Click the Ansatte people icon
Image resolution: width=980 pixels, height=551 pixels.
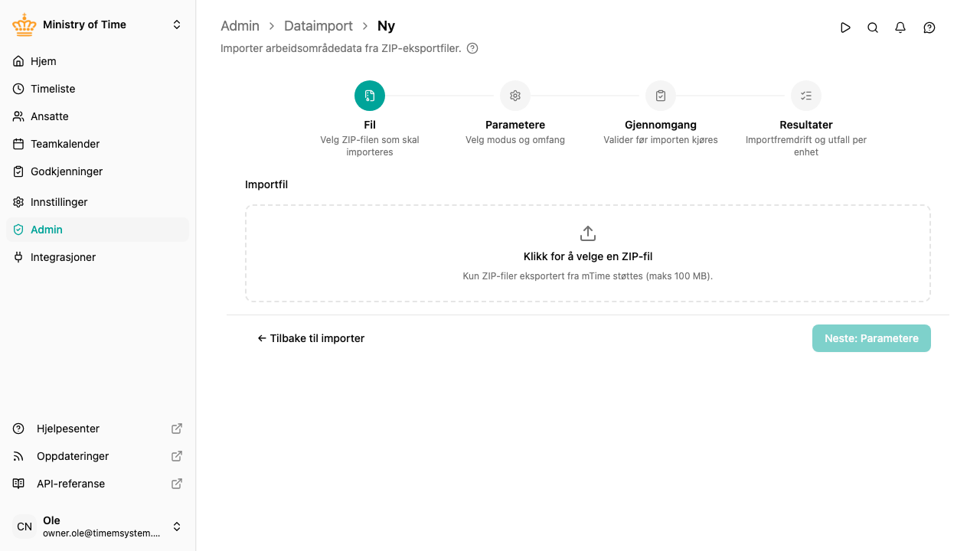(x=18, y=116)
